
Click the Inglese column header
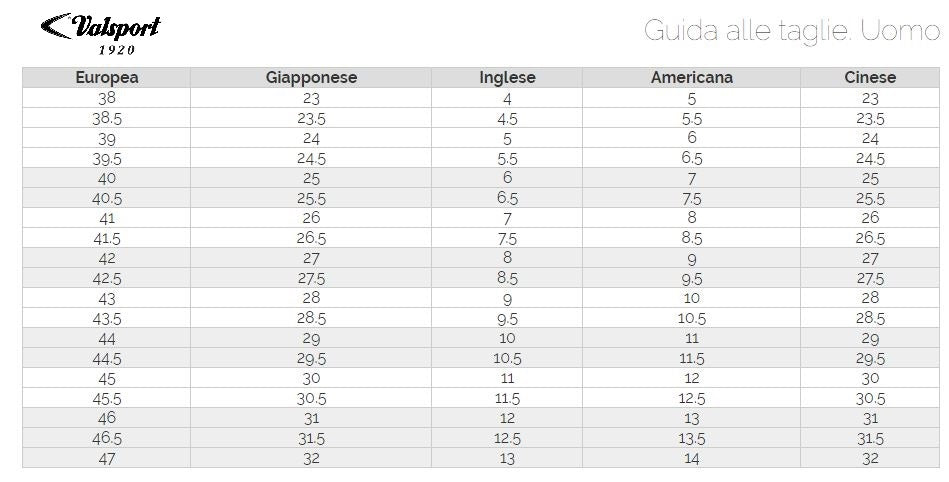click(x=507, y=78)
